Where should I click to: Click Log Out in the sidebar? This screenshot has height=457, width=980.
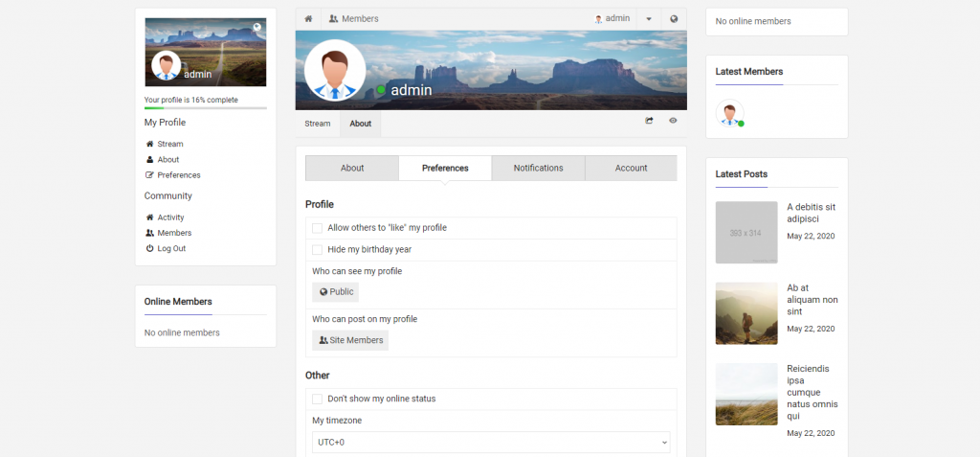click(x=171, y=248)
